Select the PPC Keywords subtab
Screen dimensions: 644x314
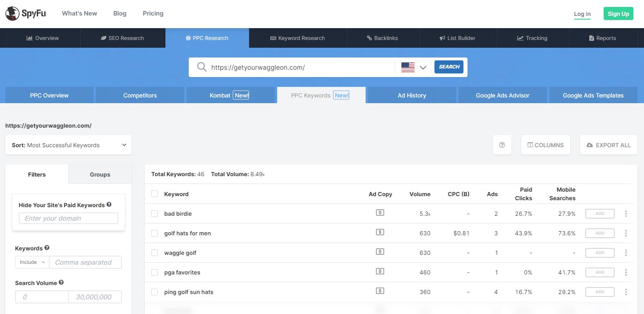pos(321,95)
